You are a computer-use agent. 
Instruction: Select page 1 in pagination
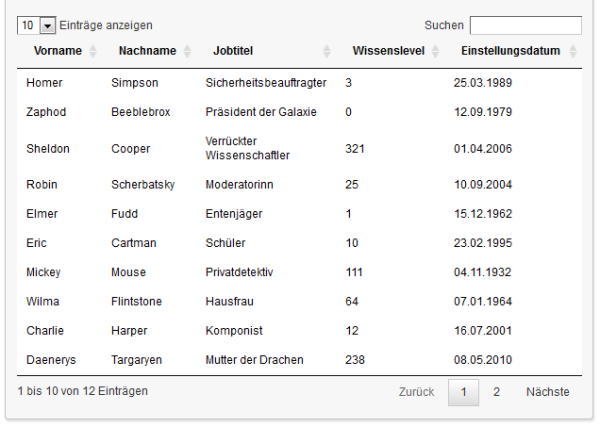click(463, 392)
